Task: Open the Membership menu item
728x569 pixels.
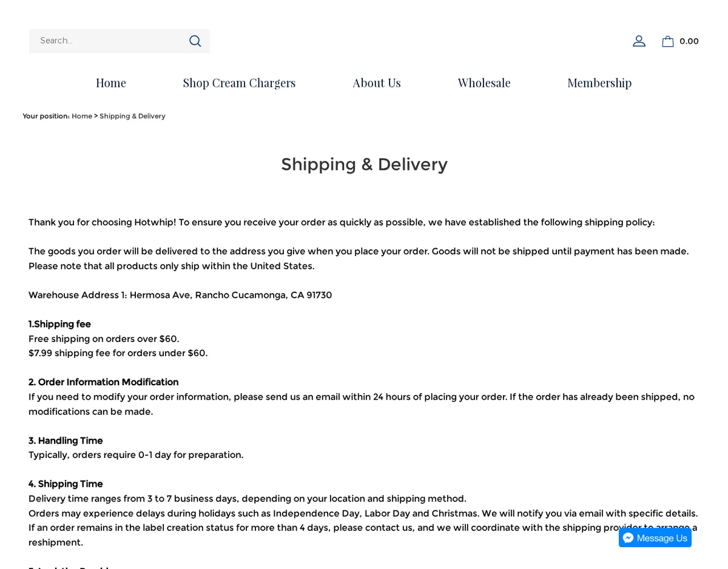Action: 599,82
